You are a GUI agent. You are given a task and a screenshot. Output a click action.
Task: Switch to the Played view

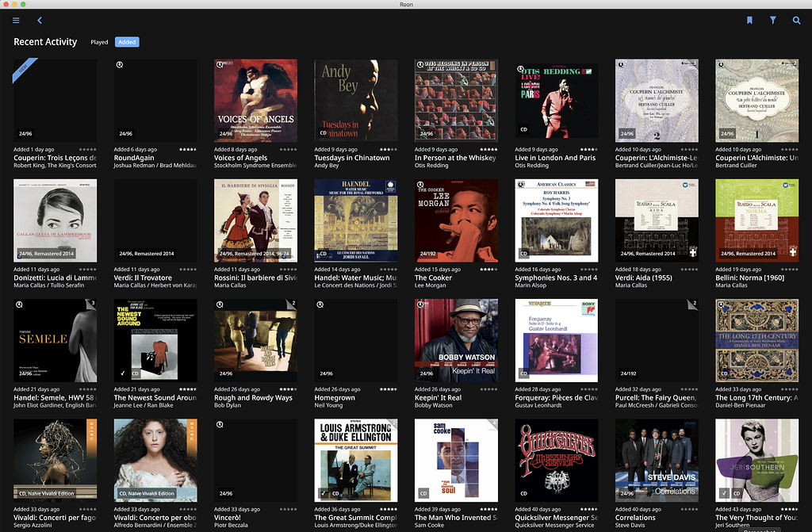click(98, 41)
